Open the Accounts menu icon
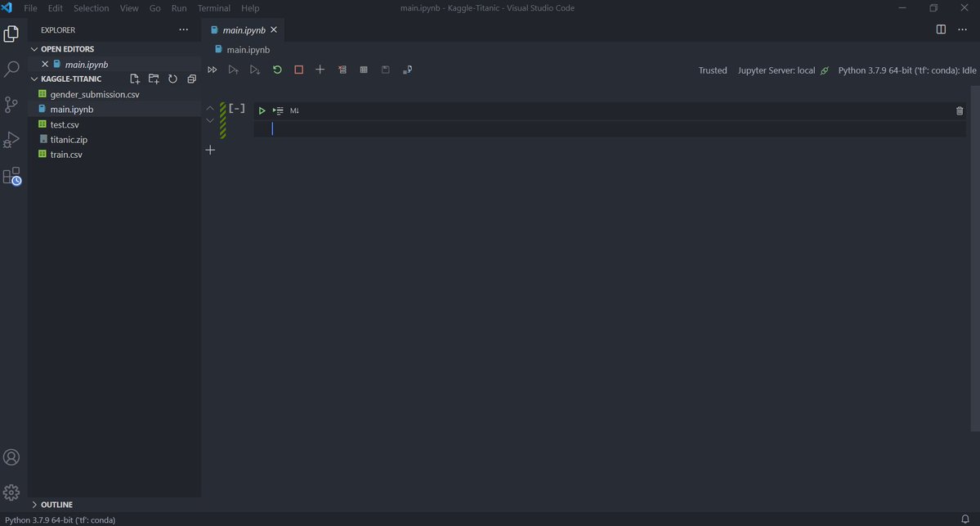The width and height of the screenshot is (980, 526). pos(11,457)
